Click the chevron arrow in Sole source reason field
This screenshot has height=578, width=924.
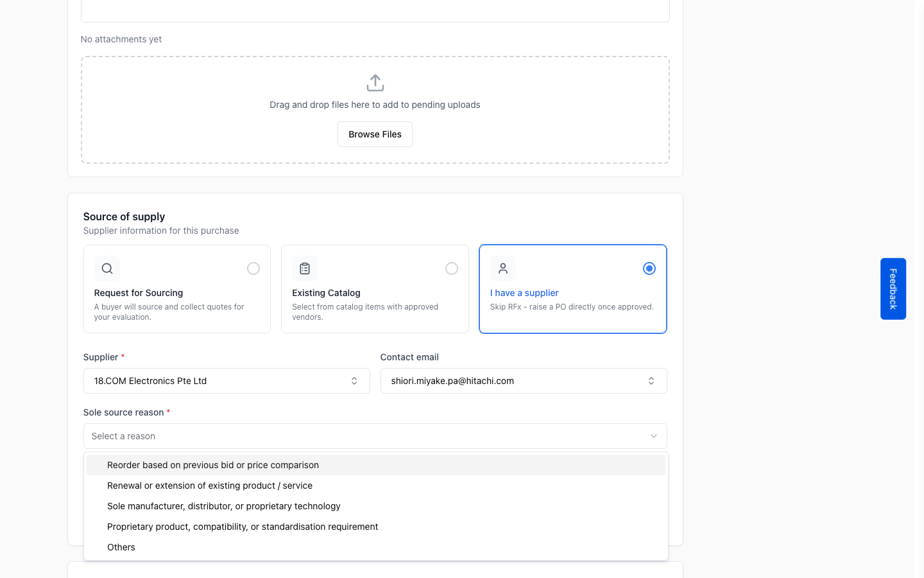coord(654,436)
